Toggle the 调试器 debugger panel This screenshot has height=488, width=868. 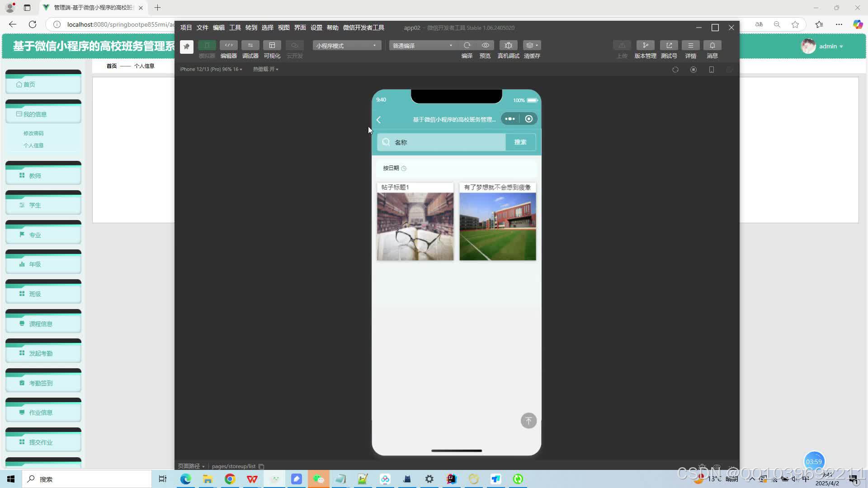250,45
